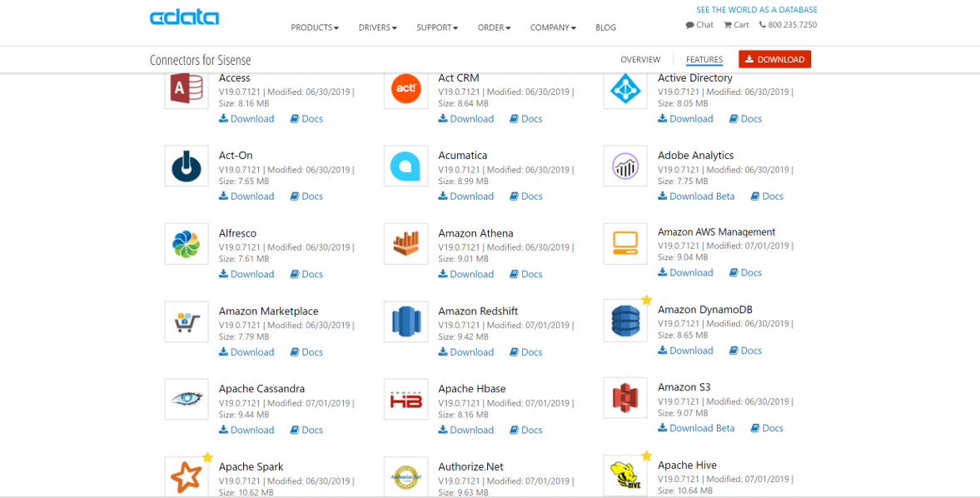Download the Alfresco connector

tap(246, 274)
